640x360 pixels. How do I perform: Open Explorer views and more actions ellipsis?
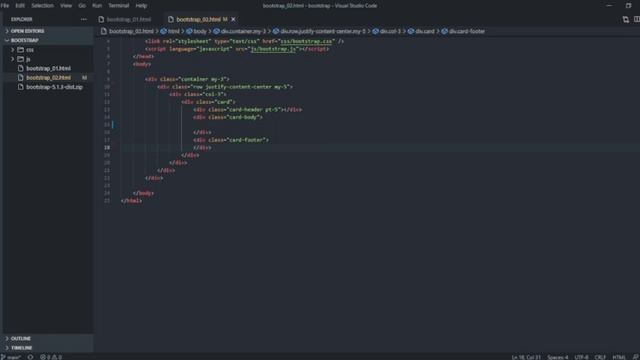84,19
